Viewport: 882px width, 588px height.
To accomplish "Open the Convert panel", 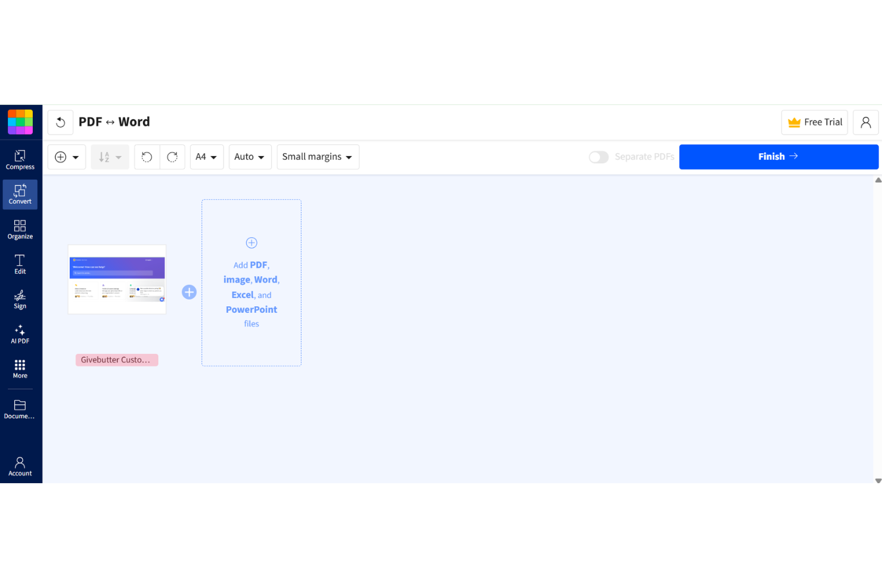I will 20,194.
